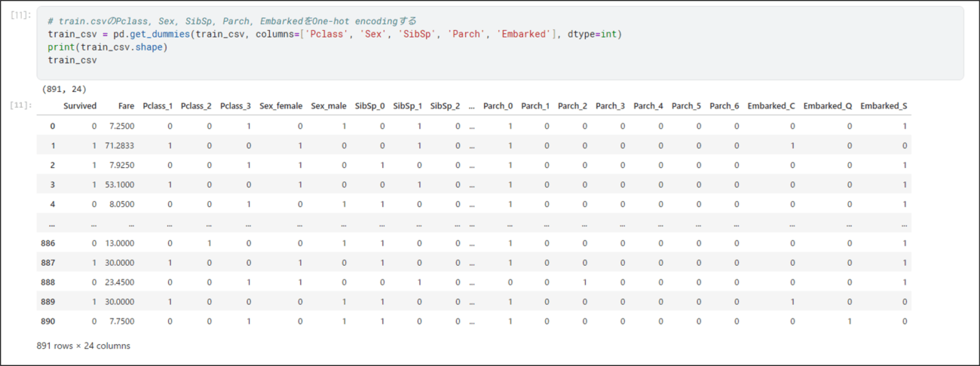The width and height of the screenshot is (980, 366).
Task: Click the Fare value 23.4500
Action: (x=119, y=282)
